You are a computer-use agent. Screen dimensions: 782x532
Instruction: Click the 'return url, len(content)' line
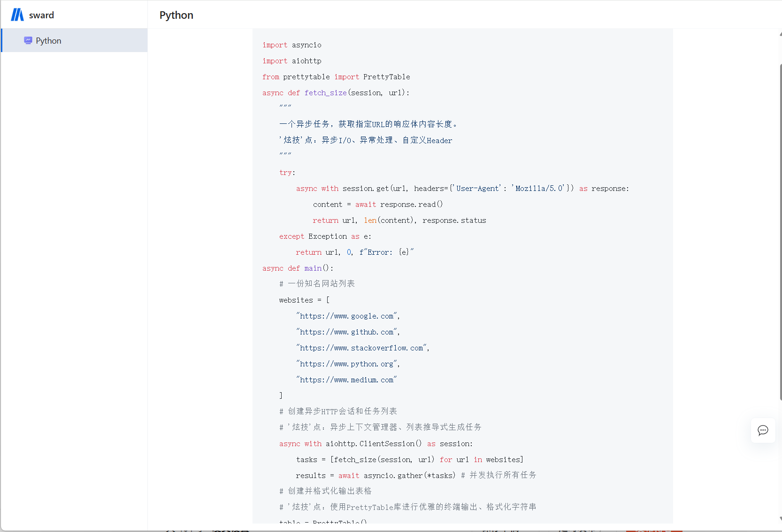(x=399, y=220)
